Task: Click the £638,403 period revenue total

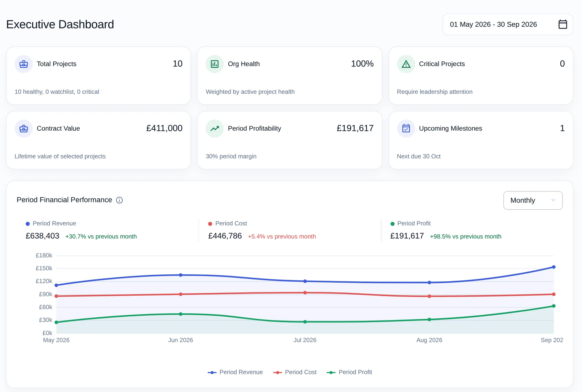Action: pos(42,236)
